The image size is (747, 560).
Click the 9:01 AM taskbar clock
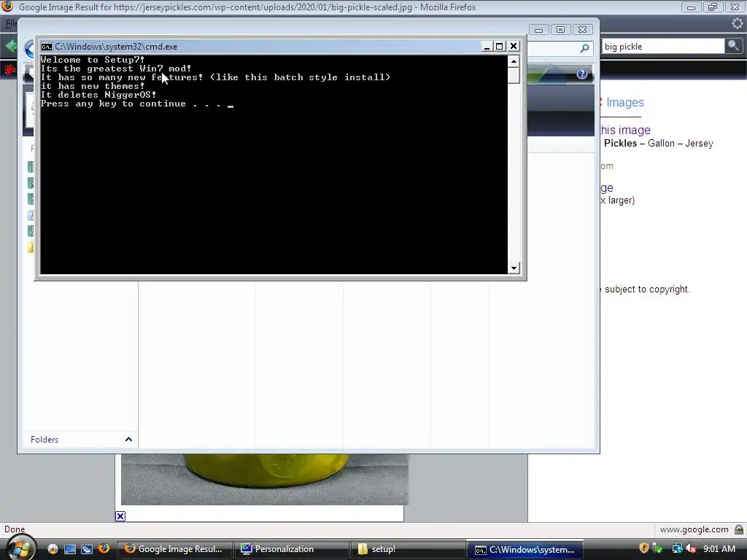click(x=719, y=549)
